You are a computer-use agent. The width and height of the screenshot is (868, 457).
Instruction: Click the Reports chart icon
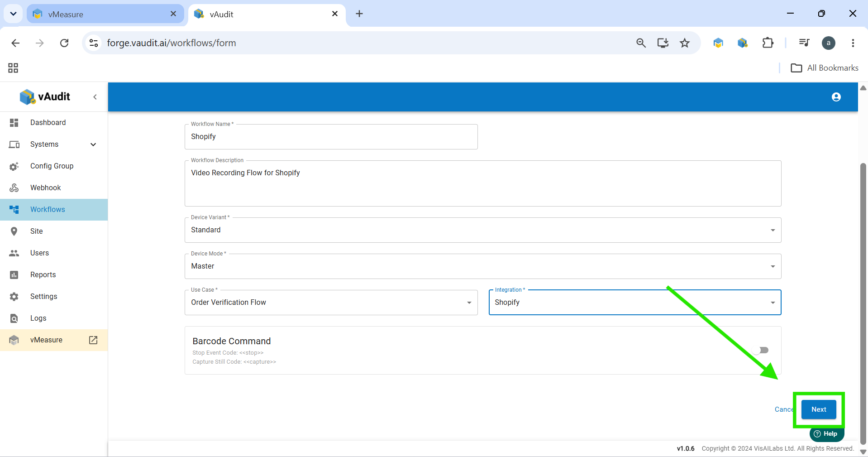pos(14,275)
